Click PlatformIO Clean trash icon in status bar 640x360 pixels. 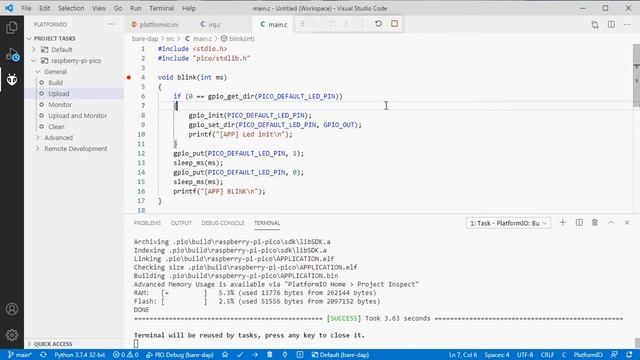269,355
